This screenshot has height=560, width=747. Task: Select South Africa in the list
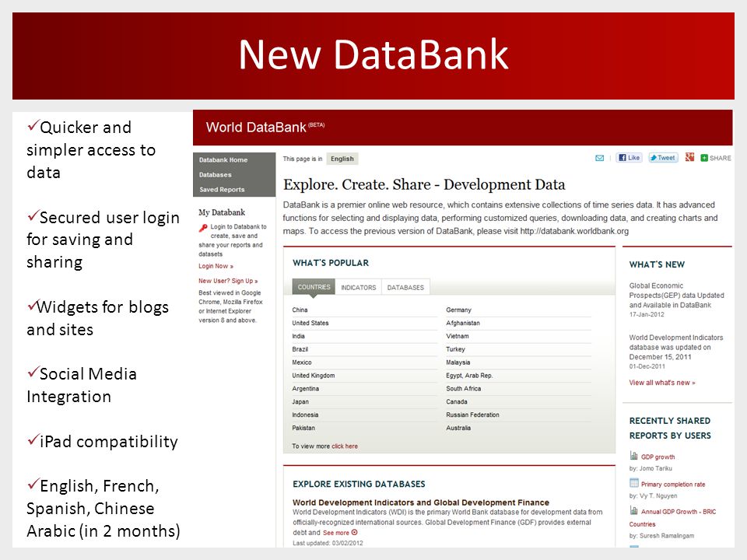pos(463,389)
